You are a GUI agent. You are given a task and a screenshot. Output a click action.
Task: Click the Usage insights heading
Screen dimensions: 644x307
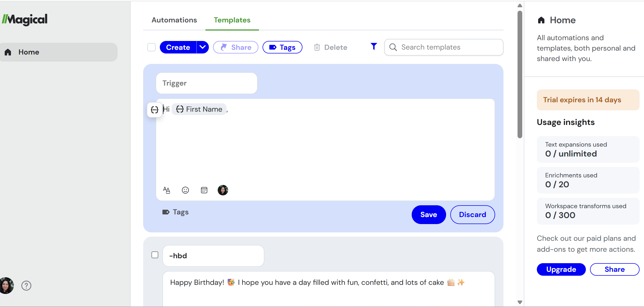pyautogui.click(x=566, y=122)
